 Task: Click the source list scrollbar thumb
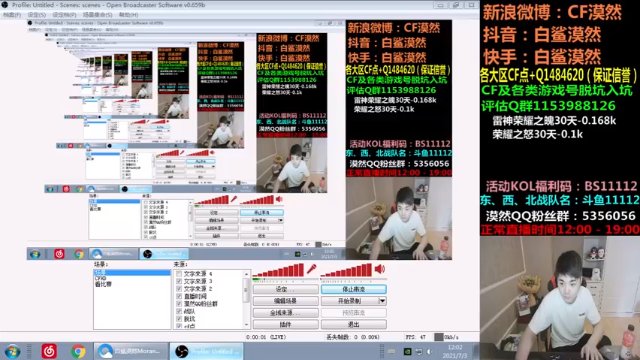pos(246,290)
